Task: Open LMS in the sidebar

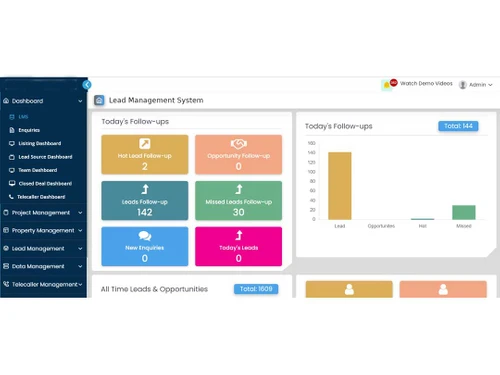Action: tap(23, 117)
